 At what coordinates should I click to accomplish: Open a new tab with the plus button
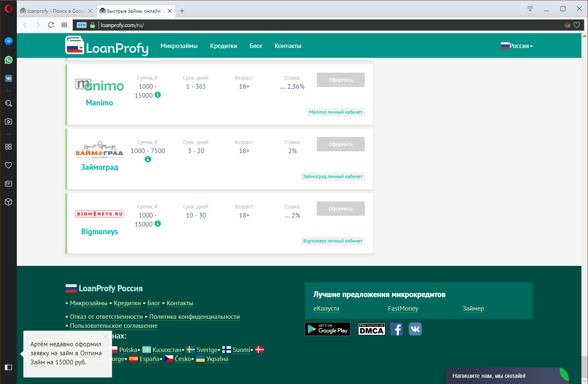(182, 11)
